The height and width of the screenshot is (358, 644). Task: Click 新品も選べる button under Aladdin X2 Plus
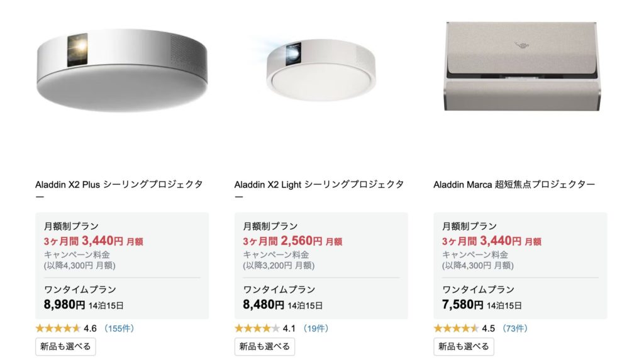point(65,346)
